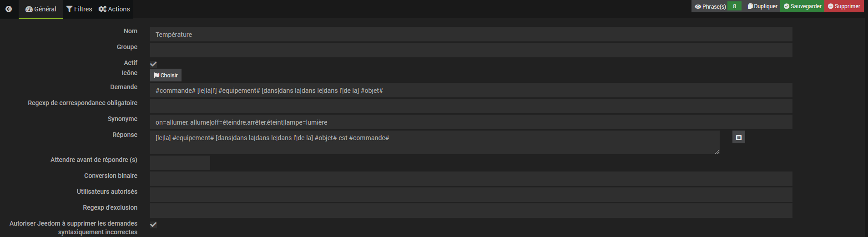868x237 pixels.
Task: Toggle Autoriser Jeedom à supprimer checkbox
Action: [153, 224]
